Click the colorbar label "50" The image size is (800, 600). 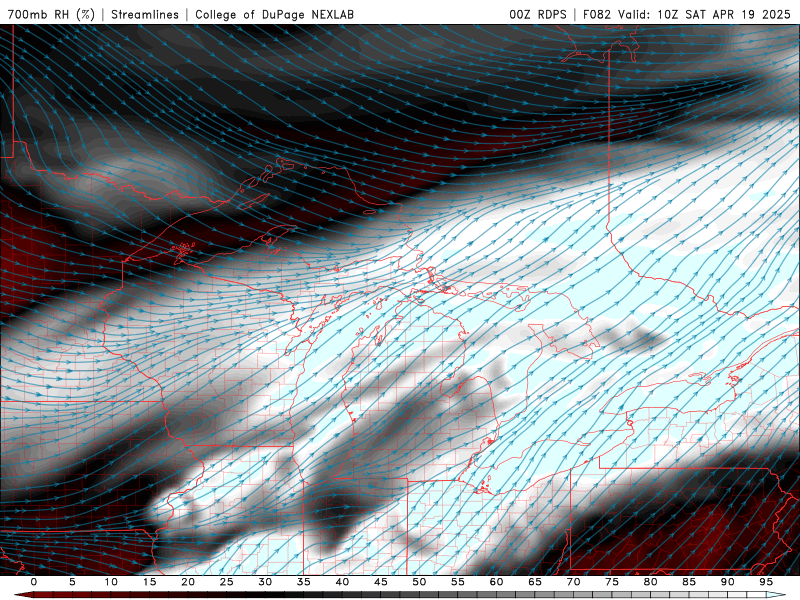(419, 582)
